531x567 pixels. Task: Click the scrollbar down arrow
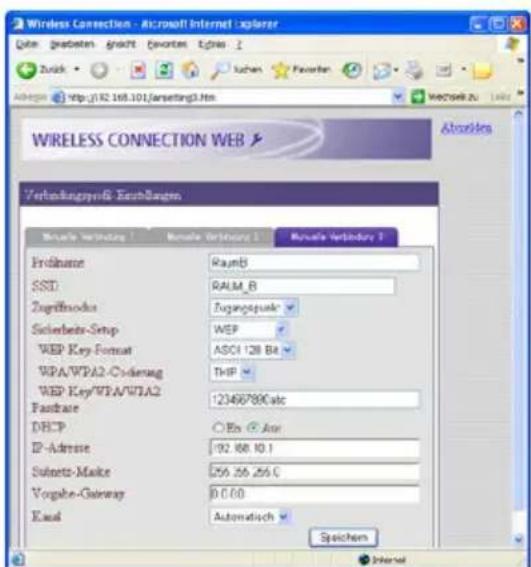(519, 540)
